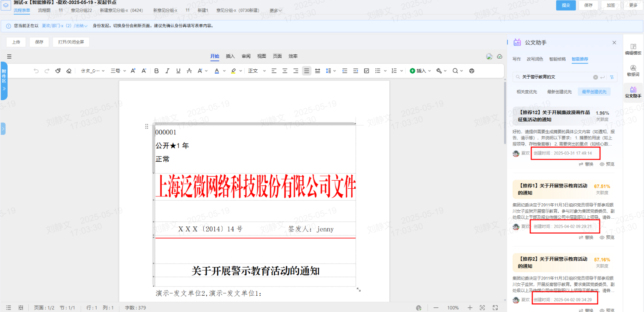This screenshot has width=644, height=312.
Task: Open the 效率 ribbon tab
Action: 293,56
